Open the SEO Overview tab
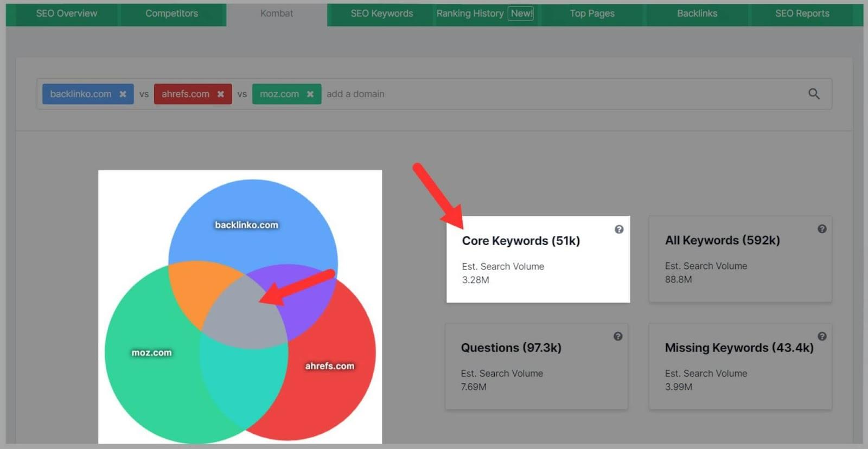The height and width of the screenshot is (449, 868). tap(66, 14)
